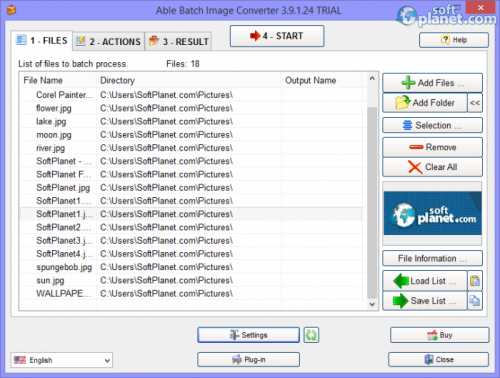This screenshot has height=378, width=500.
Task: Click the Close button at bottom right
Action: (439, 360)
